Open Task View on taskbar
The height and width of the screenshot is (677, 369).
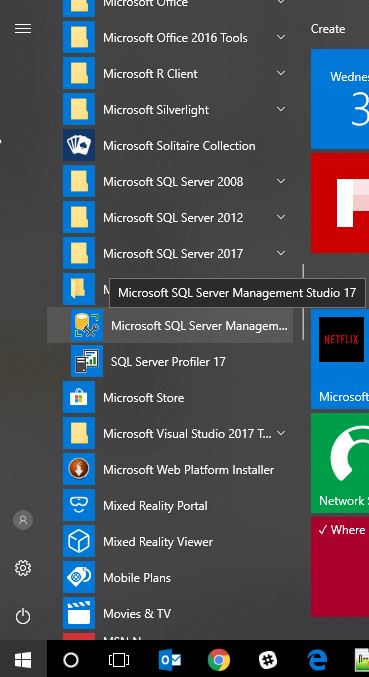pyautogui.click(x=119, y=660)
